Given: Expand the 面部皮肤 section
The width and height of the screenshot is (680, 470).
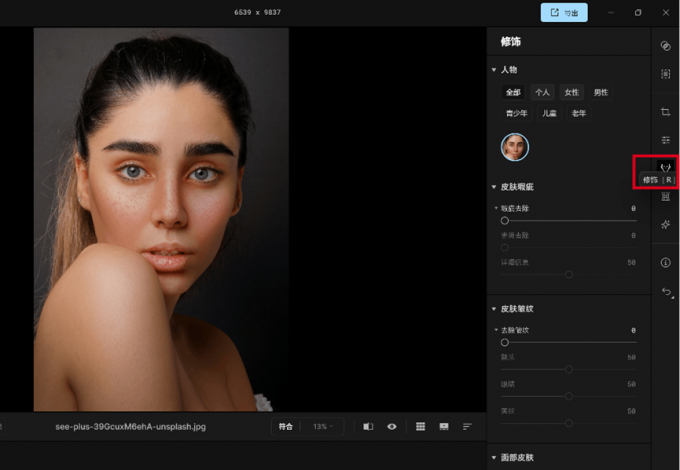Looking at the screenshot, I should pos(494,457).
